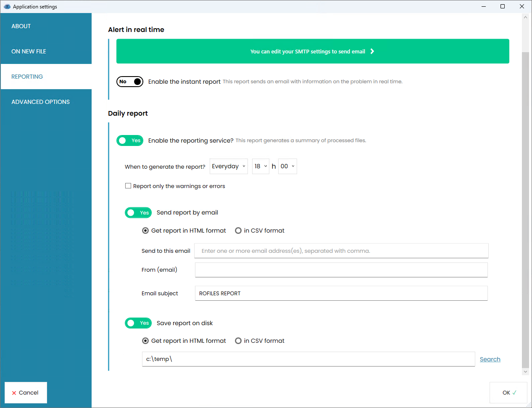The width and height of the screenshot is (532, 408).
Task: Select the REPORTING sidebar tab
Action: click(x=46, y=77)
